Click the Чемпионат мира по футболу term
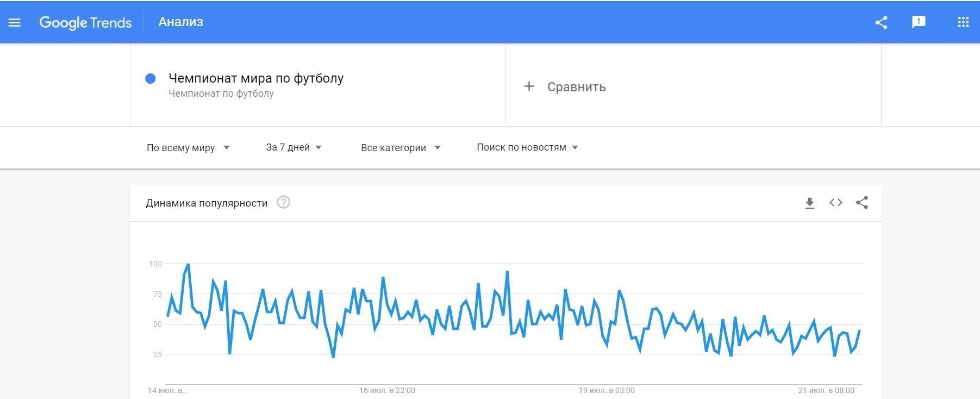 click(x=255, y=78)
